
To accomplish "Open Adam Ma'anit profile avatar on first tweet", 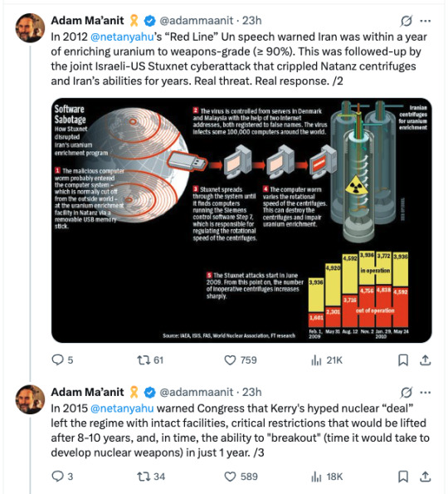I will (30, 27).
